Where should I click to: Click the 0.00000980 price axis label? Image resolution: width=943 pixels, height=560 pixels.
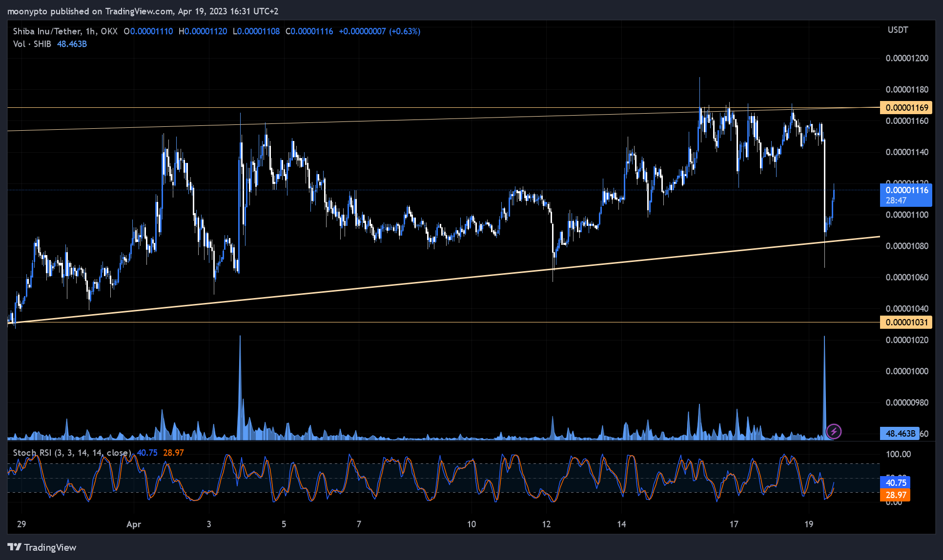(x=907, y=402)
